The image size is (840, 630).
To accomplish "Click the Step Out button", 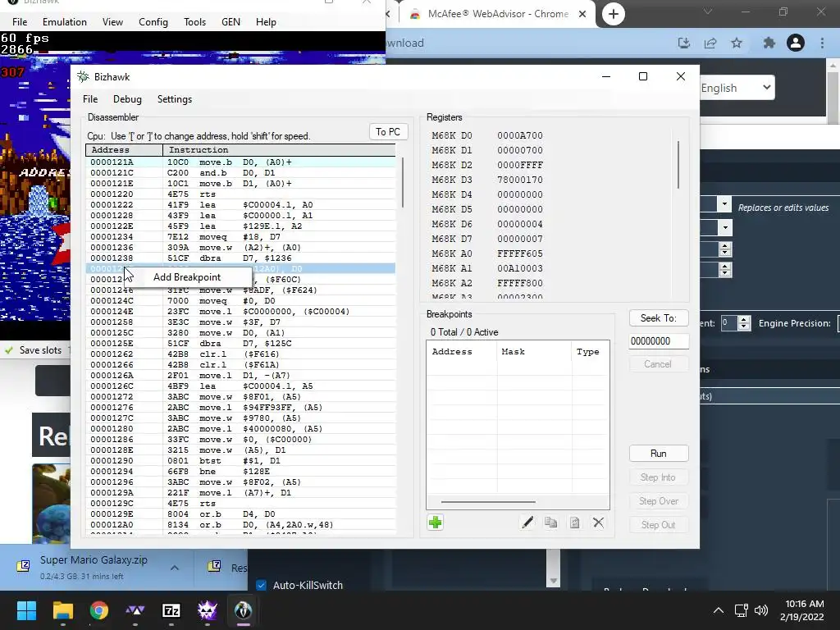I will click(x=659, y=525).
